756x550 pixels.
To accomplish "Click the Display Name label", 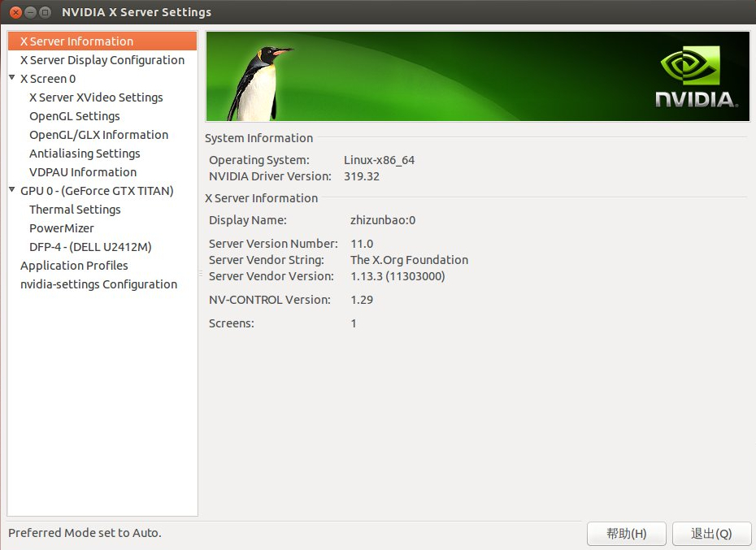I will (x=248, y=220).
